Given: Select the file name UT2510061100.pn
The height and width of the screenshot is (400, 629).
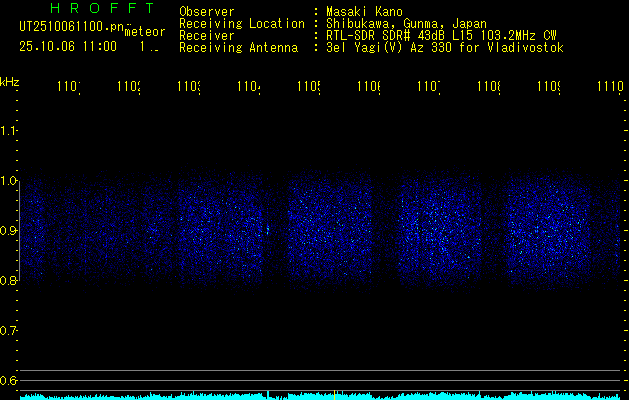Looking at the screenshot, I should pos(72,27).
